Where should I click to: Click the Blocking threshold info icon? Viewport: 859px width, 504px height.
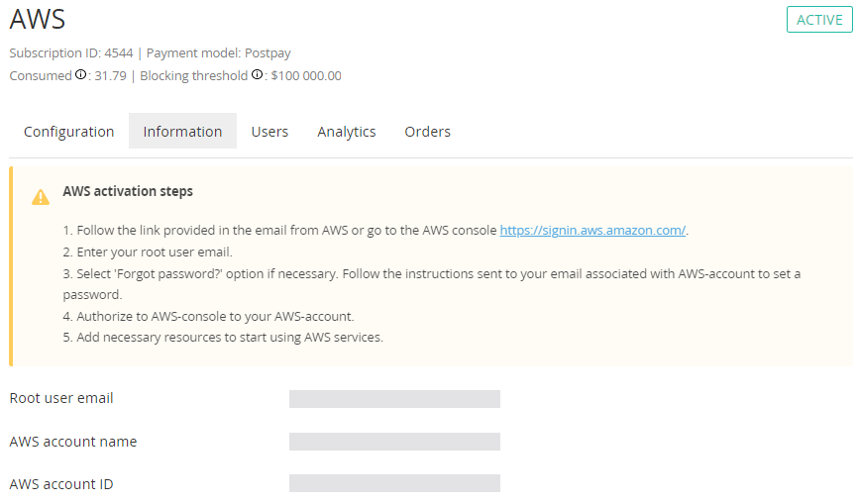(257, 74)
